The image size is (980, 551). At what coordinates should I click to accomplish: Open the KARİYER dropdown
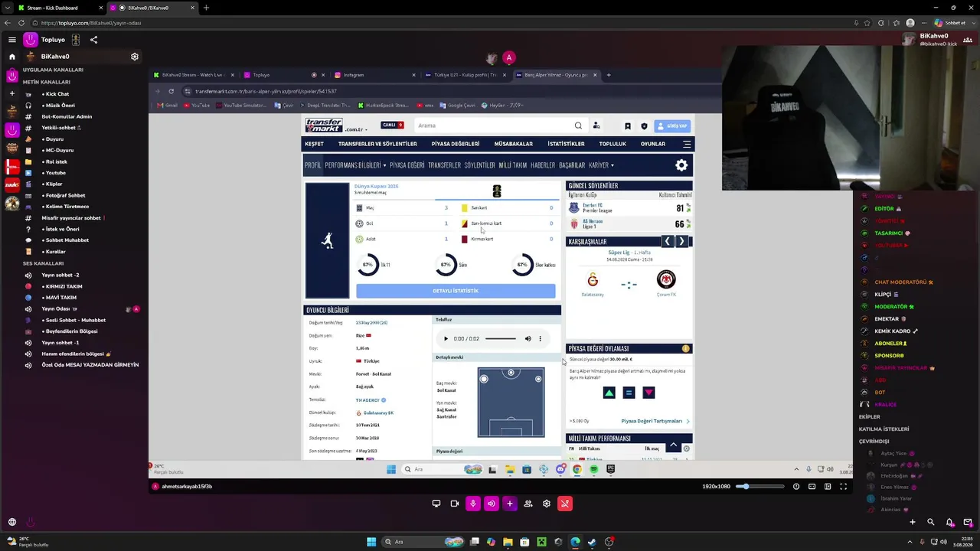[x=601, y=165]
